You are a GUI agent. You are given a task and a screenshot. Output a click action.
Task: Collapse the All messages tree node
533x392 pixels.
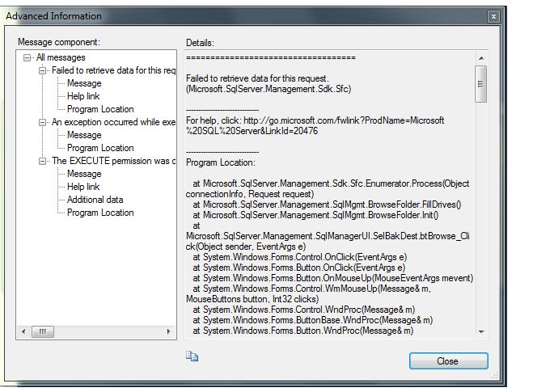(x=27, y=57)
